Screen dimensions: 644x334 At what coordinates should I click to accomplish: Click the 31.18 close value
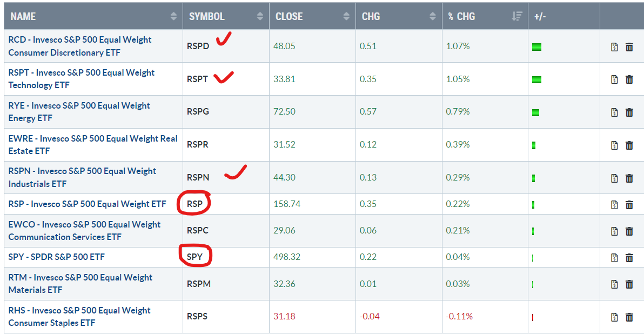tap(284, 316)
